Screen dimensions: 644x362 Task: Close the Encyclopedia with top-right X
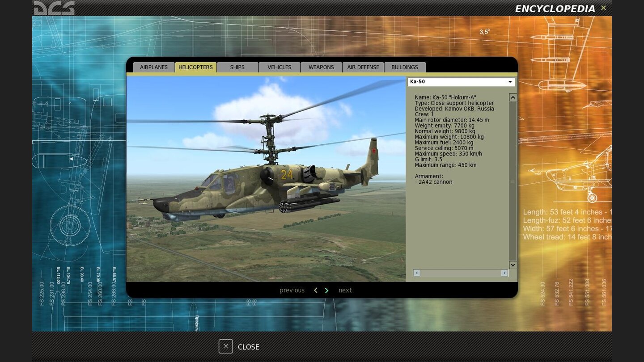click(603, 8)
